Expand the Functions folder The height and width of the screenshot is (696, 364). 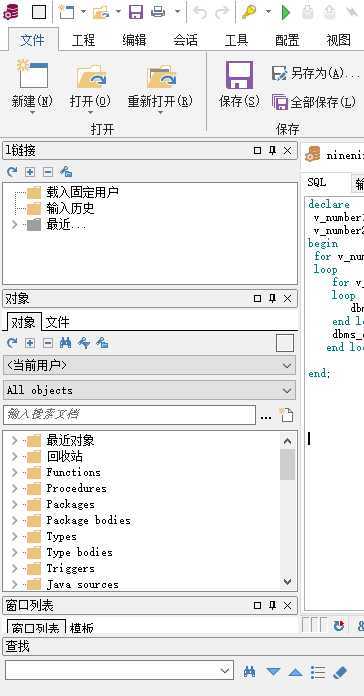click(14, 473)
